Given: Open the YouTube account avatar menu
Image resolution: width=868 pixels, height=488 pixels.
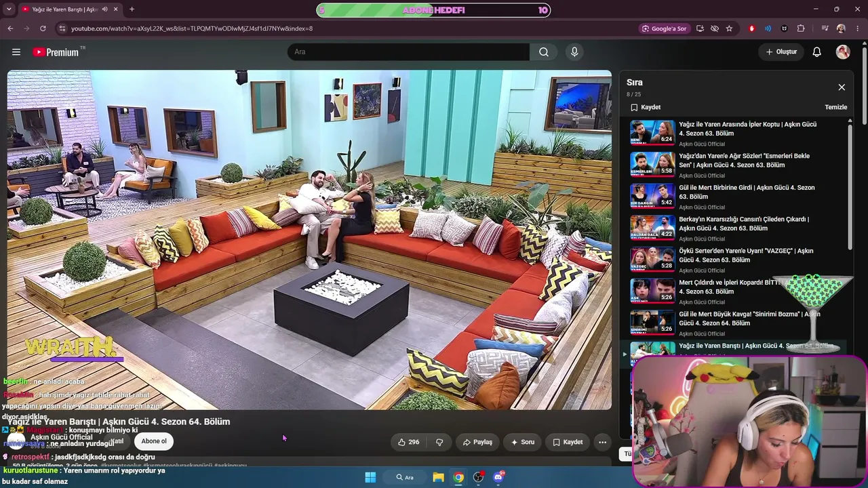Looking at the screenshot, I should coord(843,52).
